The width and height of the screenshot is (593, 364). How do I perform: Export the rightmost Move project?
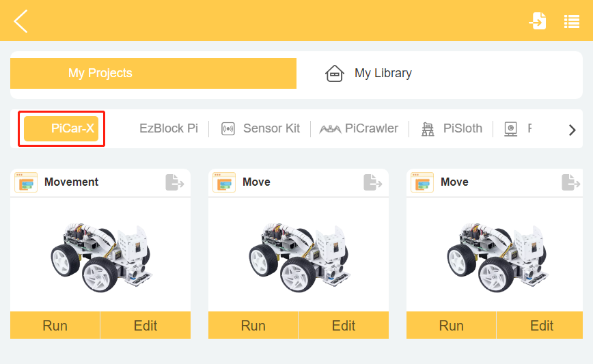pyautogui.click(x=570, y=182)
